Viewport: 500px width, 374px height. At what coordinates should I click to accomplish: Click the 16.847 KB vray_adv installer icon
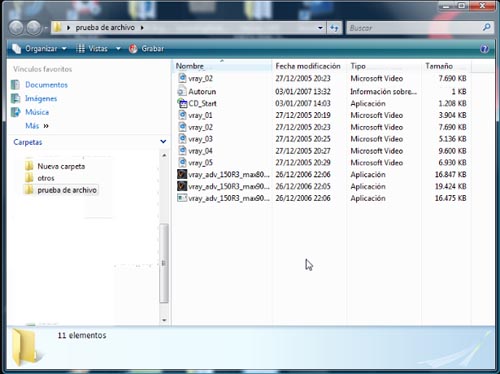[182, 175]
